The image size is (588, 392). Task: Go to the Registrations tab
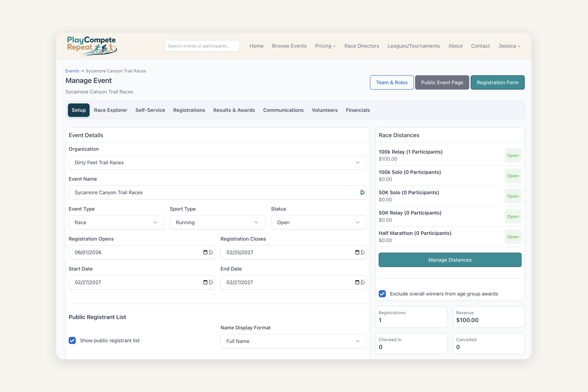tap(189, 110)
